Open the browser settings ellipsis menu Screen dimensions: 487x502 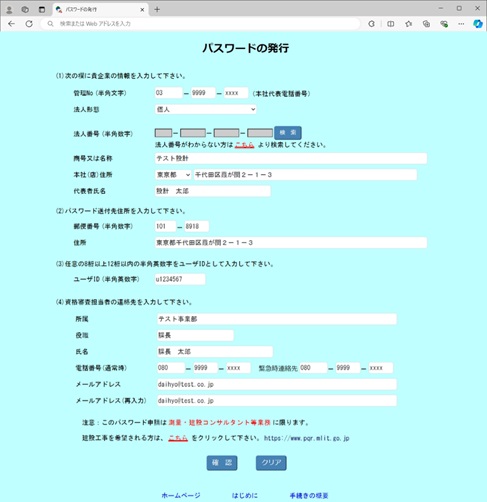(x=461, y=24)
